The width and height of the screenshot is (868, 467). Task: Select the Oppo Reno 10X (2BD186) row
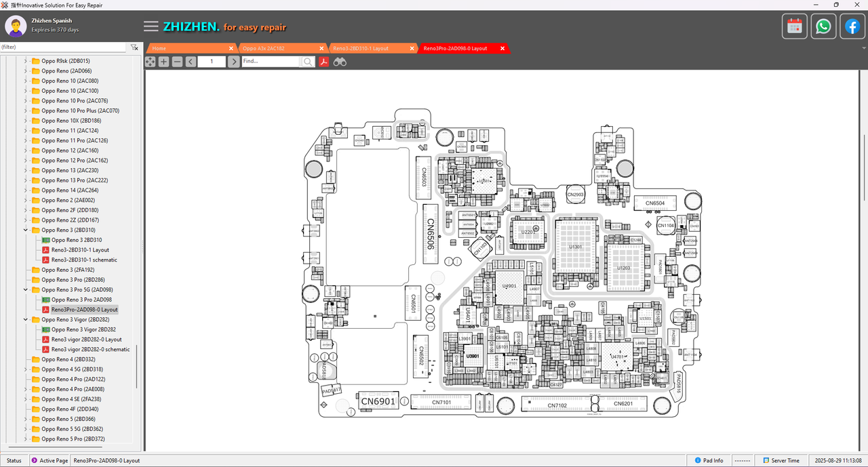71,121
